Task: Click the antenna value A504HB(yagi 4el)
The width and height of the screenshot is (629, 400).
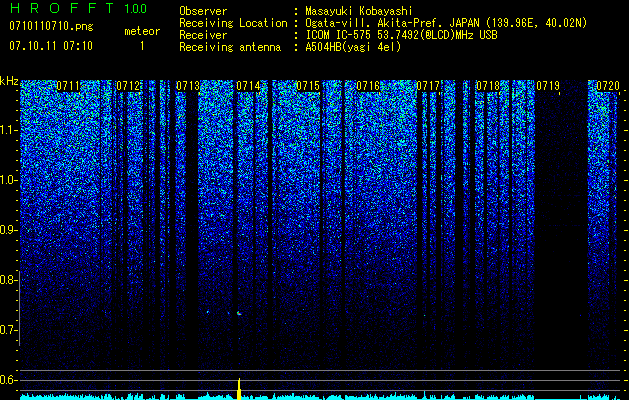Action: point(353,47)
